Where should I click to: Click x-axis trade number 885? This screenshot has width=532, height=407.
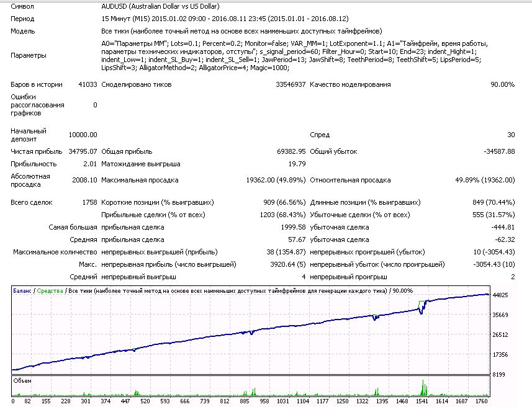coord(245,401)
